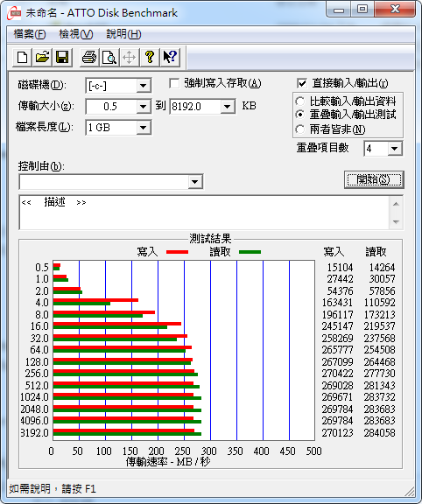
Task: Click write value 15104 in results
Action: pos(340,268)
